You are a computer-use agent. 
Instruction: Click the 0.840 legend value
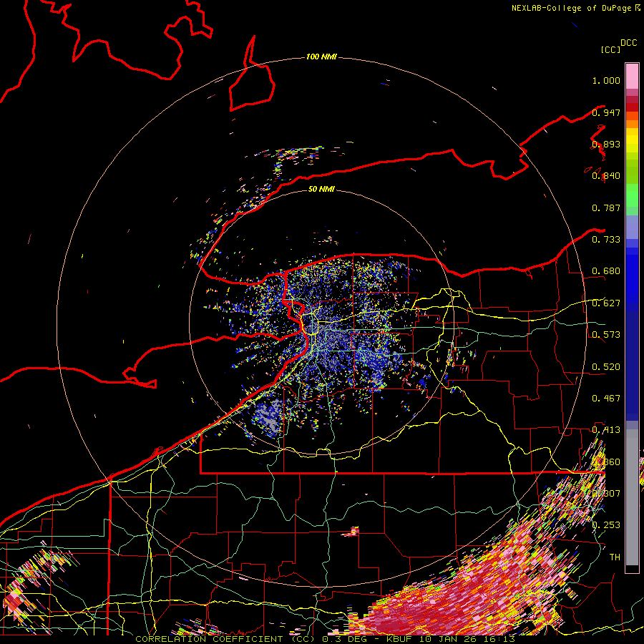coord(606,176)
